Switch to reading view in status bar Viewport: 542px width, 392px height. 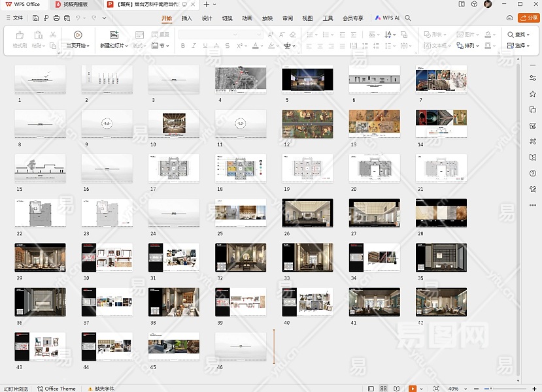[x=397, y=389]
